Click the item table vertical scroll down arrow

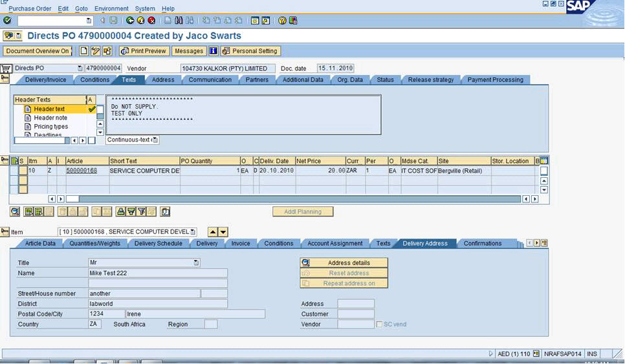click(x=543, y=190)
